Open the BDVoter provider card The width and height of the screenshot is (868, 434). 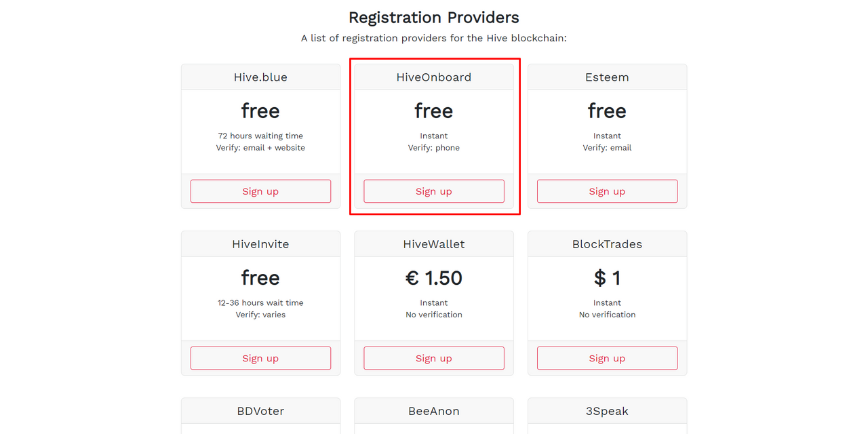[260, 411]
